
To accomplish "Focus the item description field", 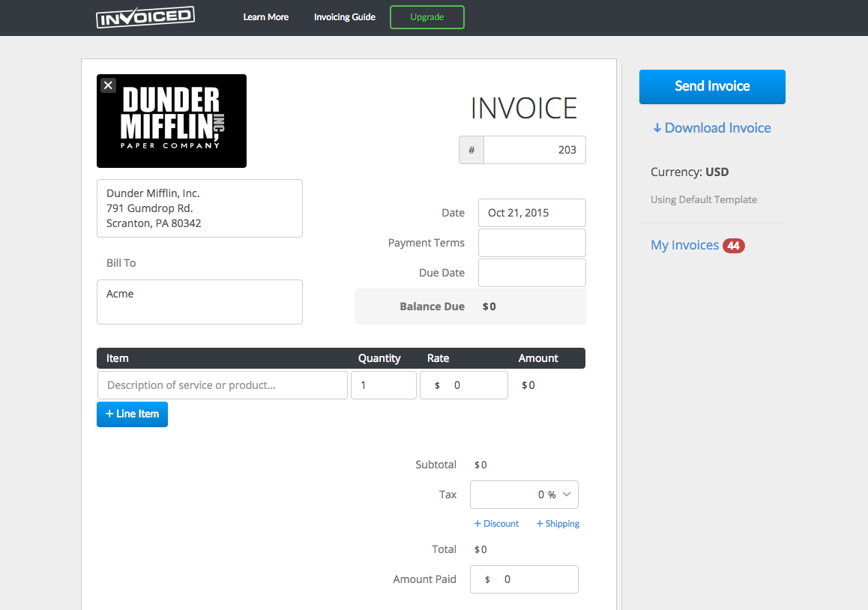I will tap(222, 385).
